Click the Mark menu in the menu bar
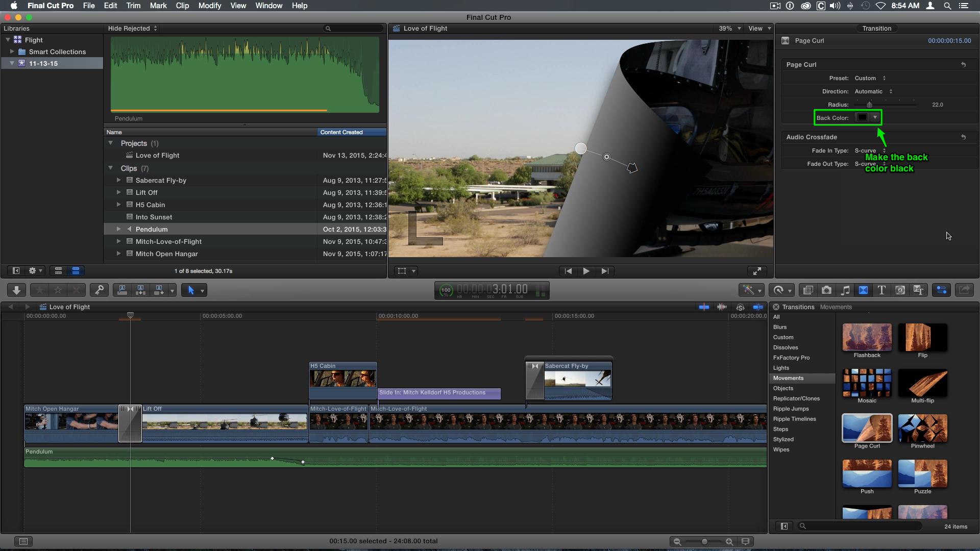The image size is (980, 551). click(x=158, y=6)
